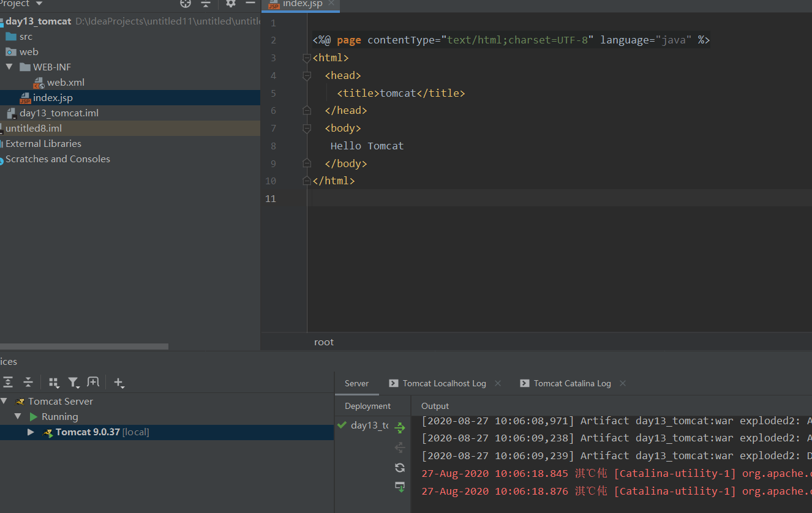Click the greyed Undeploy arrow icon
The height and width of the screenshot is (513, 812).
[x=400, y=447]
